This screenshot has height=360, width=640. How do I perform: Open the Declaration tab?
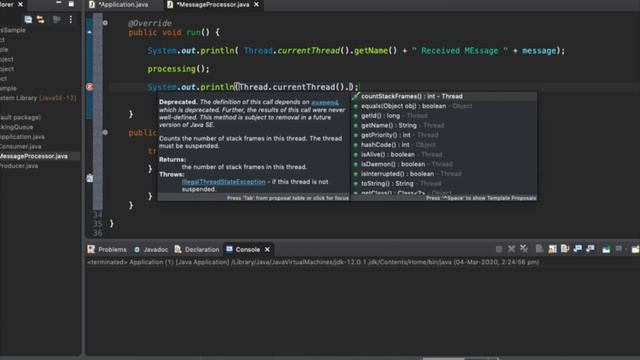point(197,249)
